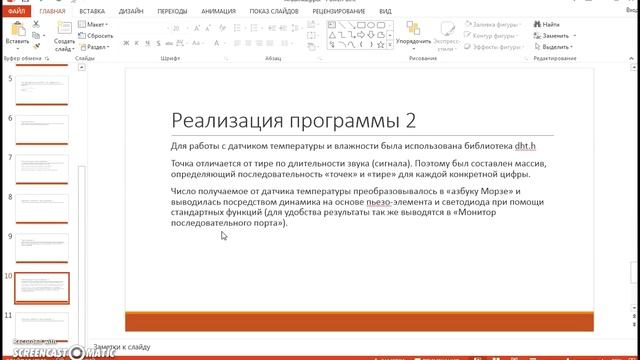This screenshot has height=360, width=640.
Task: Select the Text Box shape
Action: pyautogui.click(x=332, y=25)
